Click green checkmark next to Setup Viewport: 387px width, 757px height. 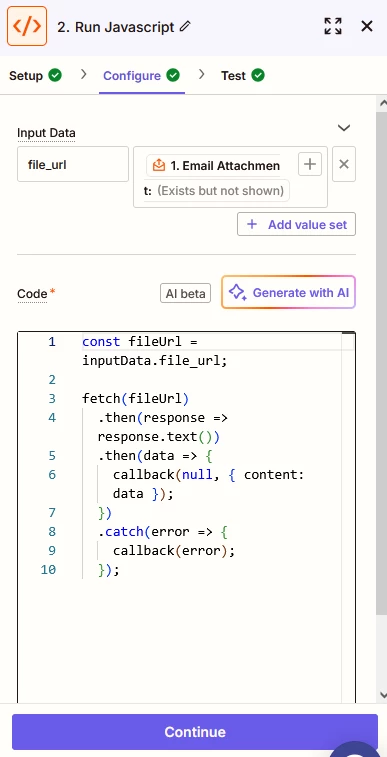click(55, 75)
